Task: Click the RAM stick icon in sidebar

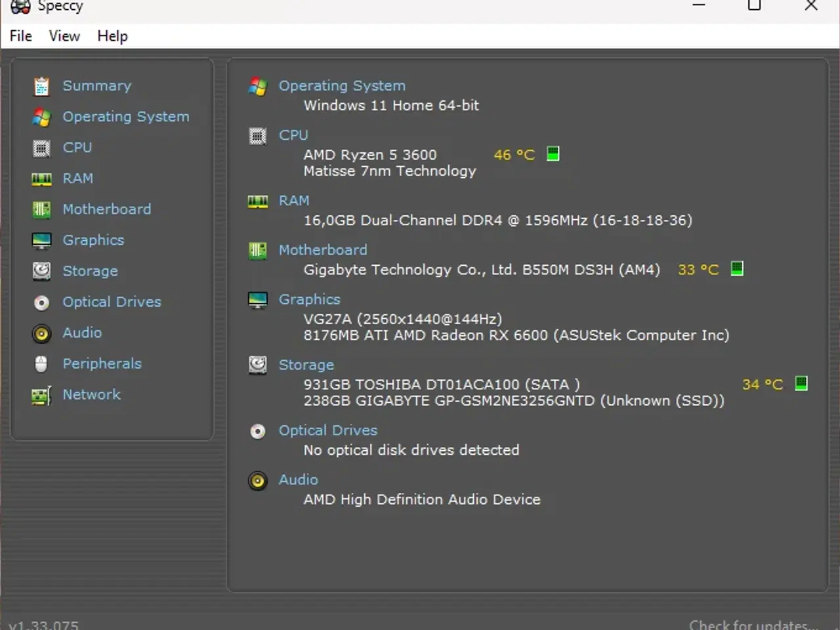Action: [41, 179]
